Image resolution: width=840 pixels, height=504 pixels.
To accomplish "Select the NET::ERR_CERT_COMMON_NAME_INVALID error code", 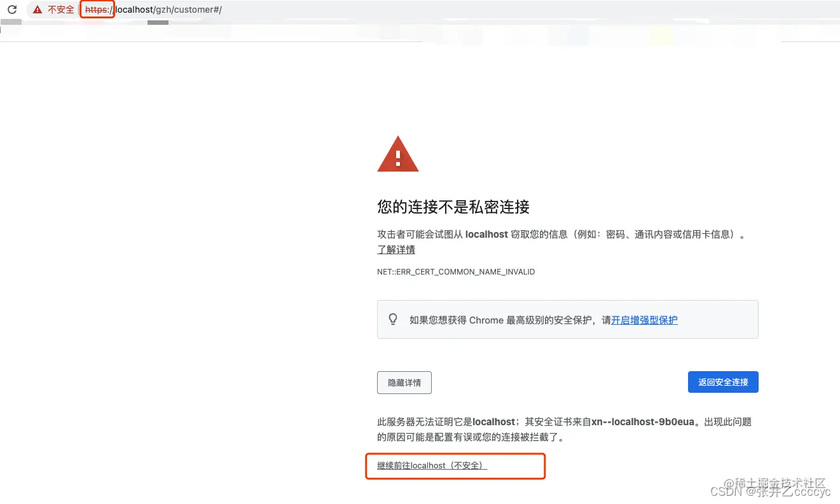I will [x=455, y=271].
